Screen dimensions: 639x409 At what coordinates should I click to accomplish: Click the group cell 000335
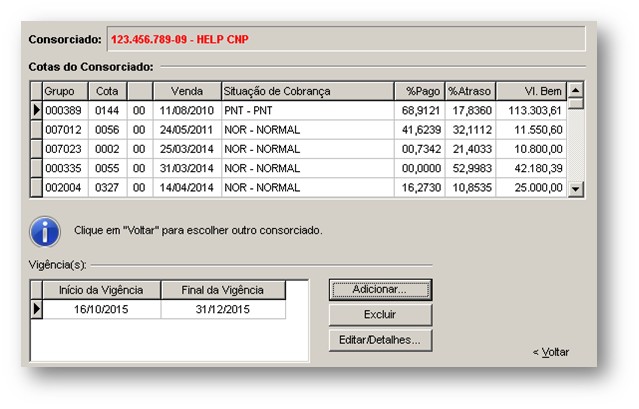[65, 168]
